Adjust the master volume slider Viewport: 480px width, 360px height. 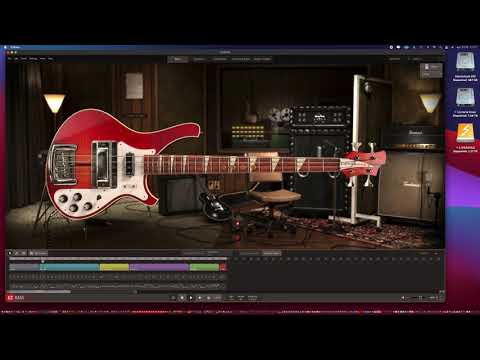[x=420, y=298]
